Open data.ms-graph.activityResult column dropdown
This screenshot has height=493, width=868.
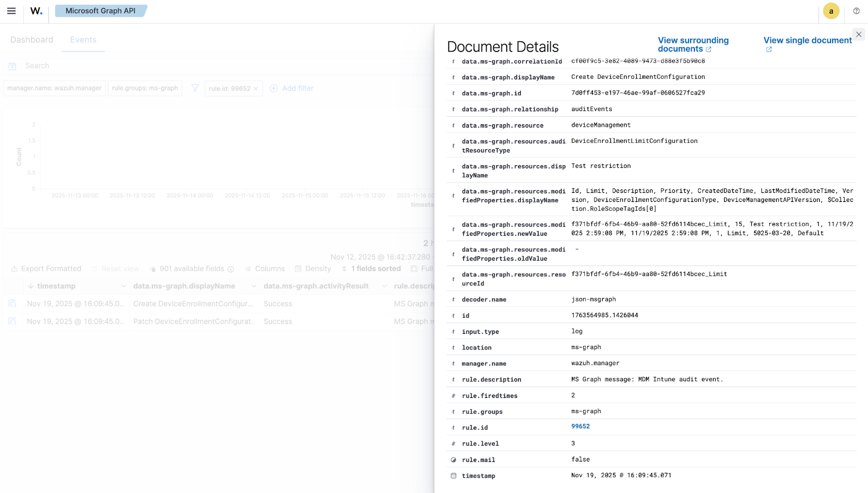[x=384, y=286]
